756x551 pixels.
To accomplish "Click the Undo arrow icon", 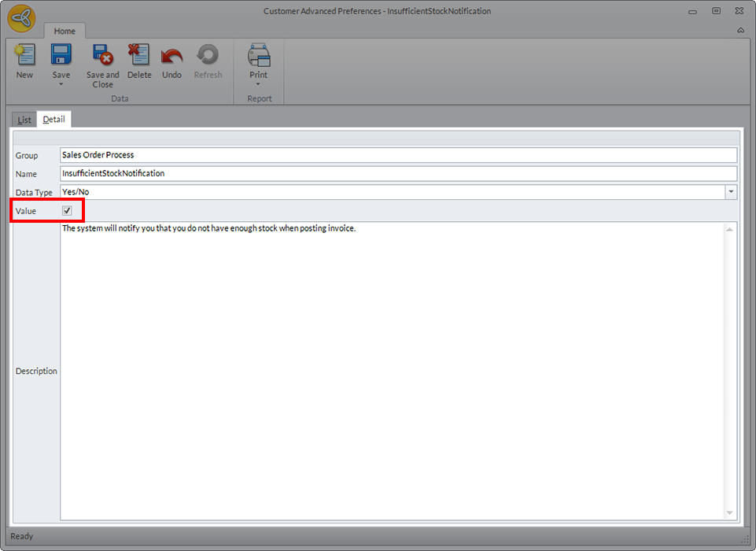I will click(x=171, y=55).
